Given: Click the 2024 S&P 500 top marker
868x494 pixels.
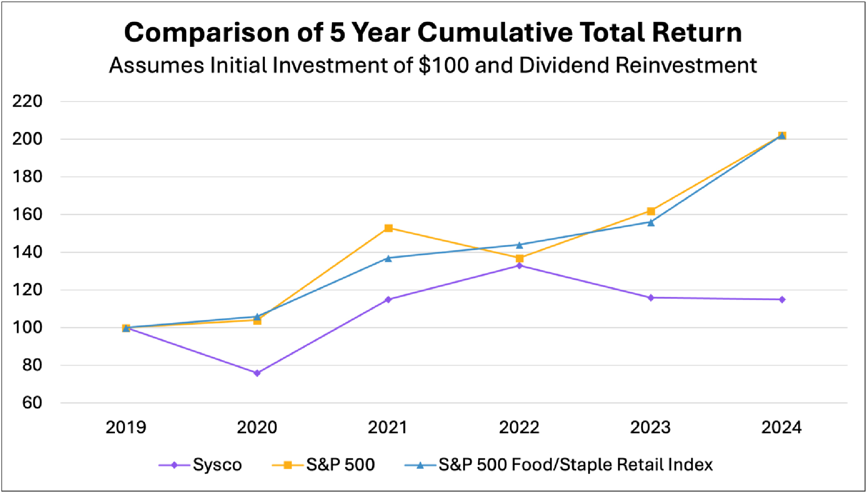Looking at the screenshot, I should click(782, 135).
